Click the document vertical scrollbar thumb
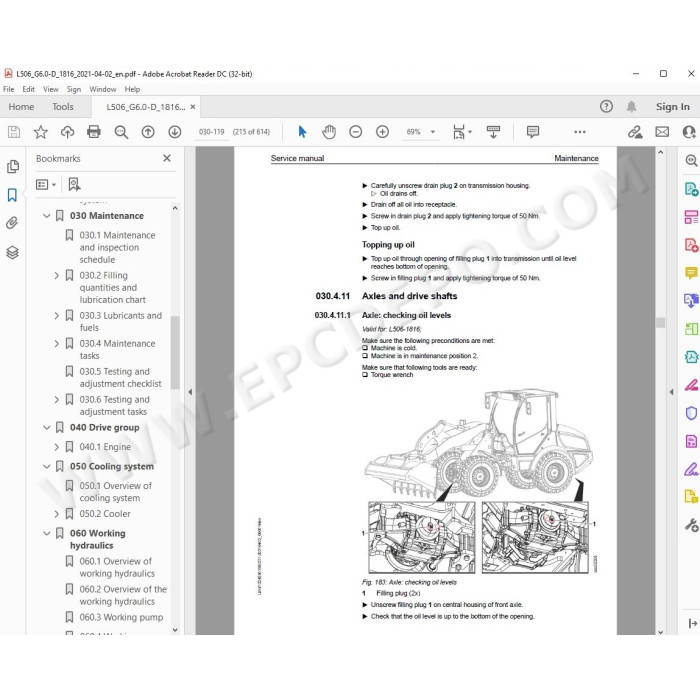The width and height of the screenshot is (700, 700). (661, 322)
